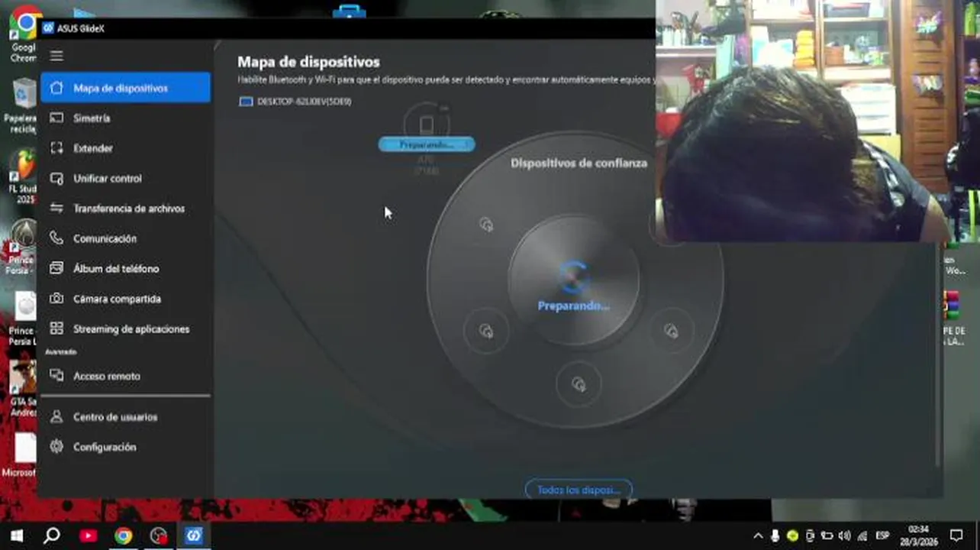The image size is (980, 550).
Task: Open Centro de usuarios
Action: (x=126, y=417)
